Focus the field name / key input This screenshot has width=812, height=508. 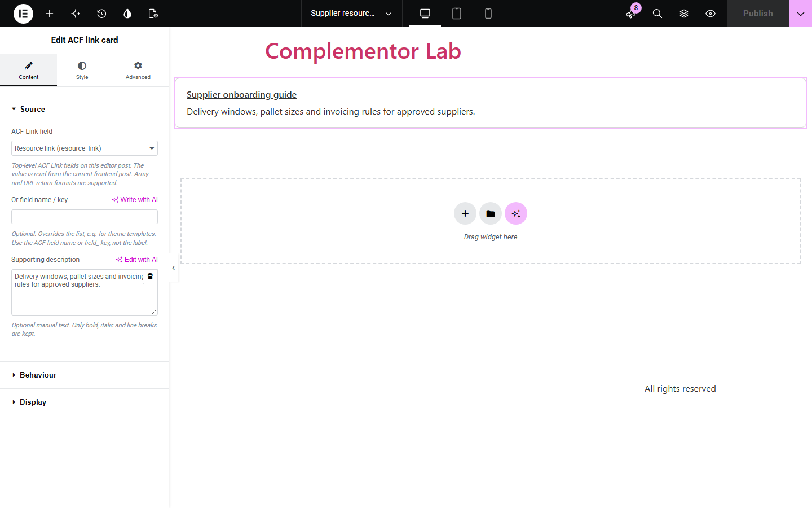click(85, 217)
